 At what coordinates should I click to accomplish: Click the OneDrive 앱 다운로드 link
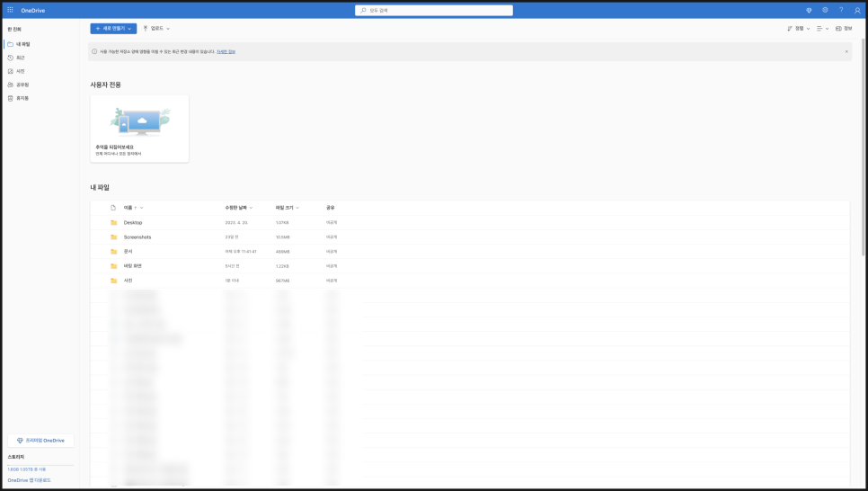coord(29,480)
